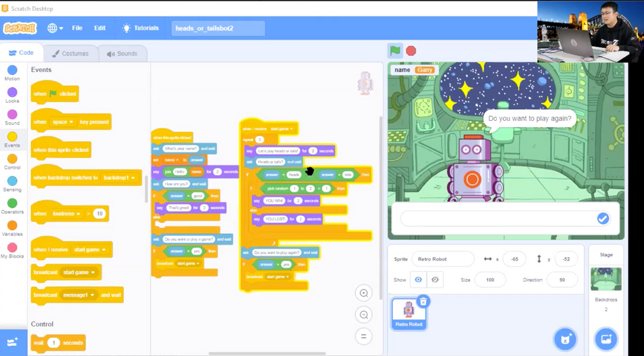The width and height of the screenshot is (644, 356).
Task: Reset workspace zoom with the equals icon
Action: coord(364,336)
